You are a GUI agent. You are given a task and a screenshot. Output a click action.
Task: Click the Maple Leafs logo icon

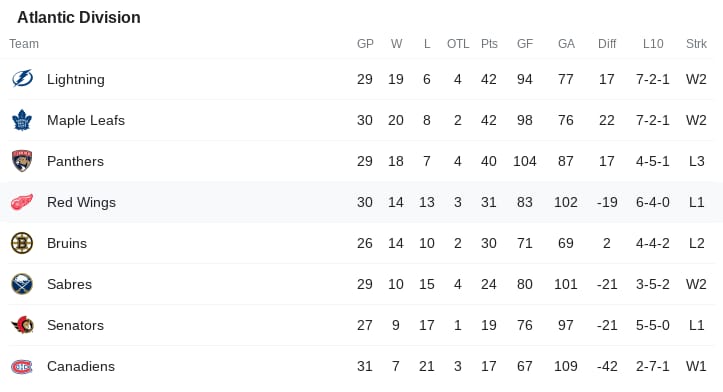tap(22, 120)
